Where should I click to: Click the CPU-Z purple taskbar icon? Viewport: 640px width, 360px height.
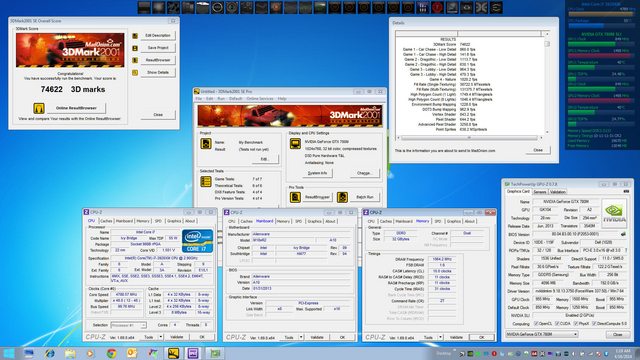193,353
